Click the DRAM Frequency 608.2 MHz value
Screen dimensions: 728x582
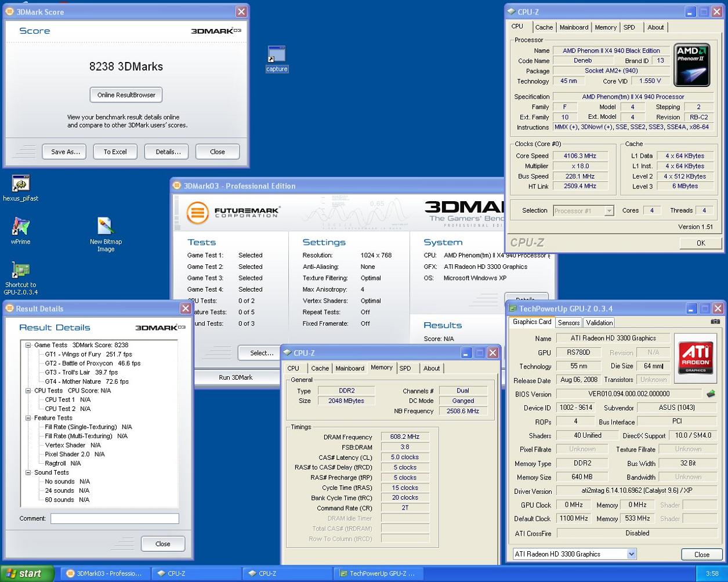coord(405,437)
